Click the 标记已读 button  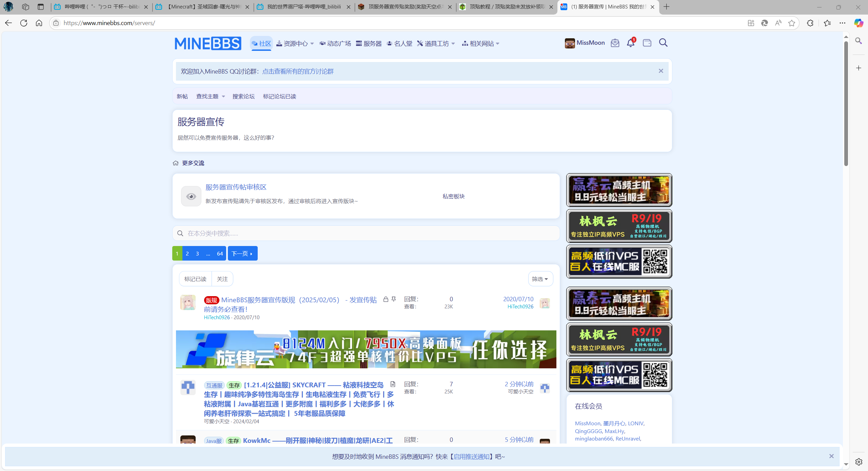(195, 279)
